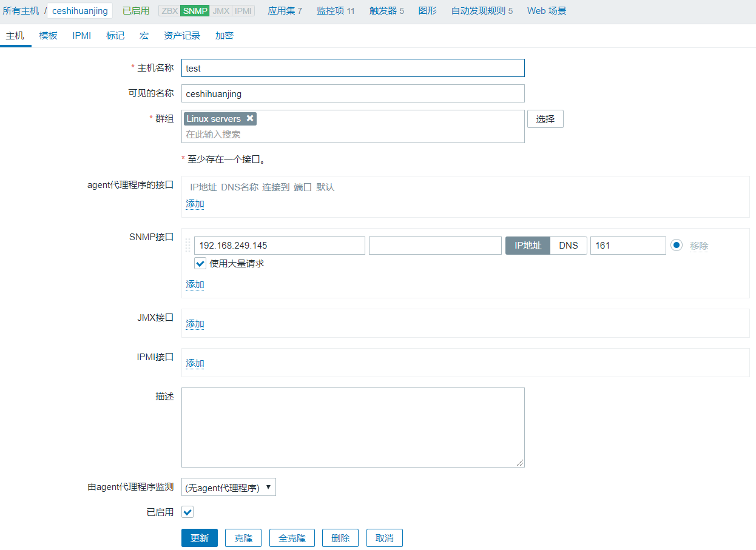Image resolution: width=756 pixels, height=550 pixels.
Task: Switch SNMP interface connection to DNS
Action: (x=568, y=245)
